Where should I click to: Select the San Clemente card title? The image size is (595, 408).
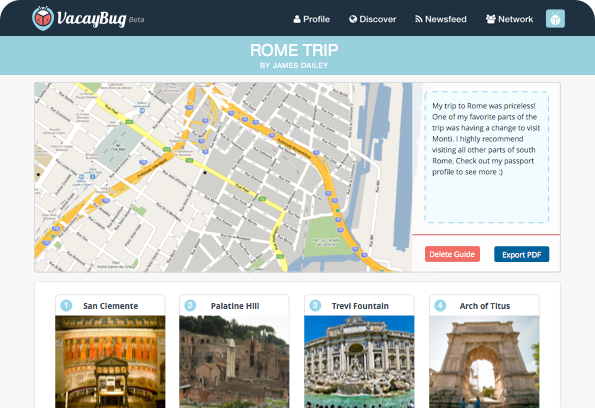coord(110,306)
